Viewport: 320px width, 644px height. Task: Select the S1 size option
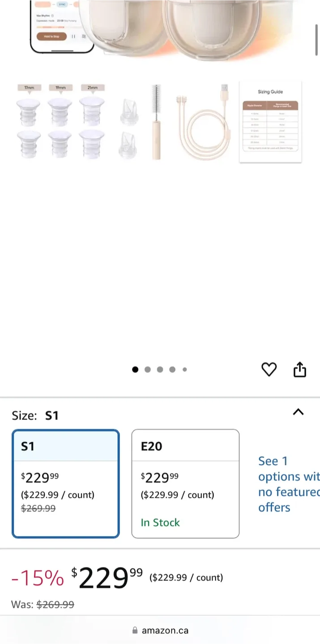point(65,483)
